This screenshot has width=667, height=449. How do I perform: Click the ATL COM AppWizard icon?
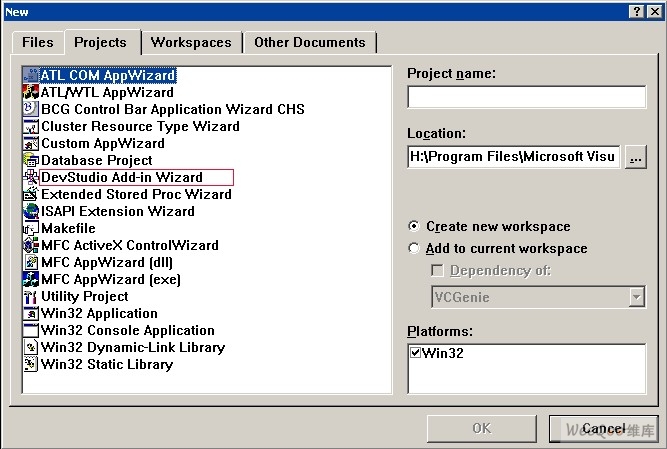click(x=31, y=75)
